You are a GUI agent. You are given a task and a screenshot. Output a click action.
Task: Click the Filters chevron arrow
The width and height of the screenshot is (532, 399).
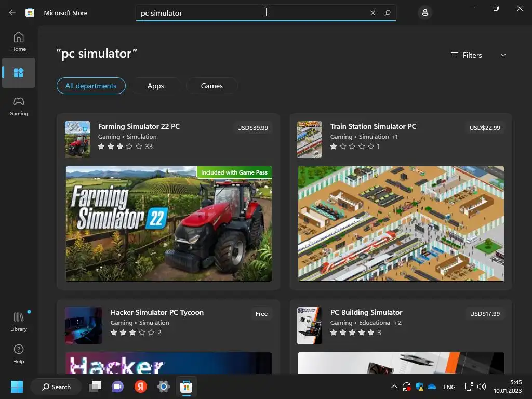(x=503, y=55)
